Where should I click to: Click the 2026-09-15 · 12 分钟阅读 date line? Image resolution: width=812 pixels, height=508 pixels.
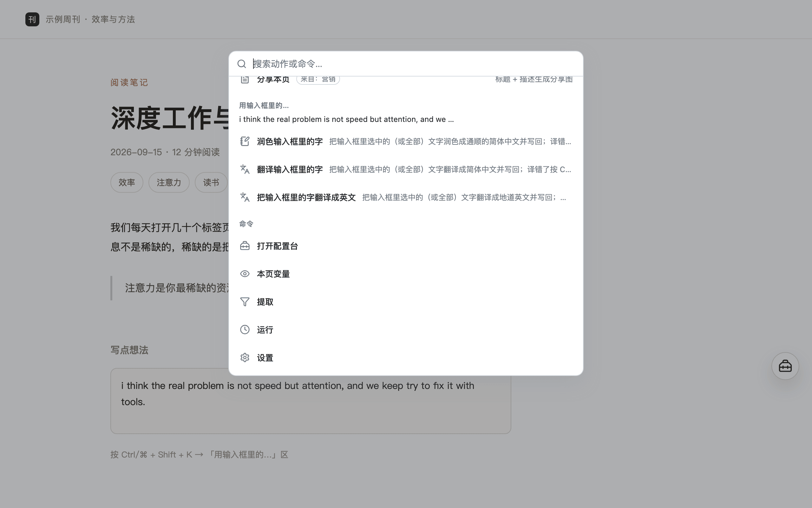click(x=165, y=152)
